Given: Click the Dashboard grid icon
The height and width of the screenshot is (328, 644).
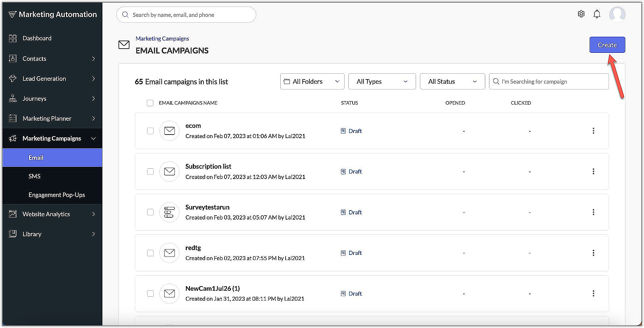Looking at the screenshot, I should point(13,38).
